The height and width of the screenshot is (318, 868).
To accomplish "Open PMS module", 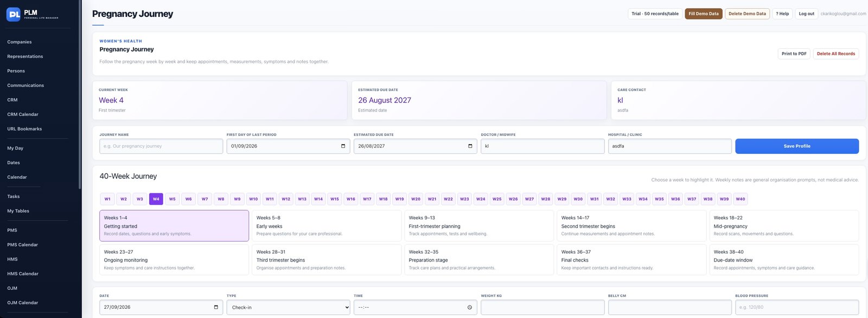I will tap(12, 230).
